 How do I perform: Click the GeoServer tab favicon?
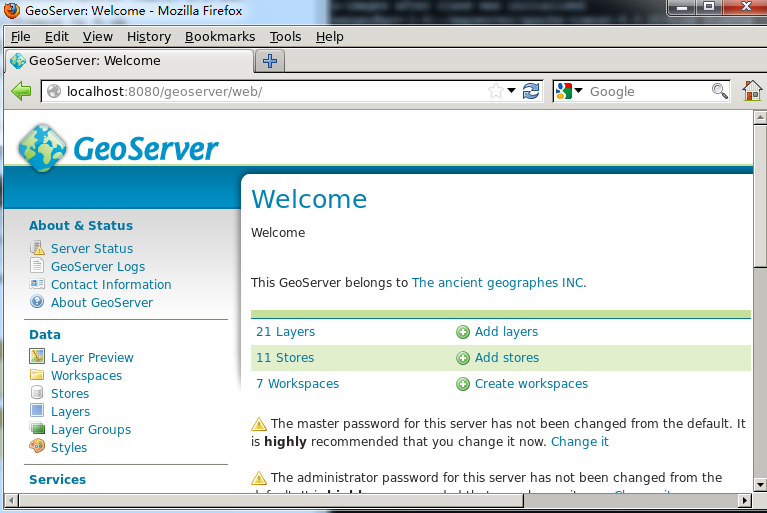(x=18, y=61)
